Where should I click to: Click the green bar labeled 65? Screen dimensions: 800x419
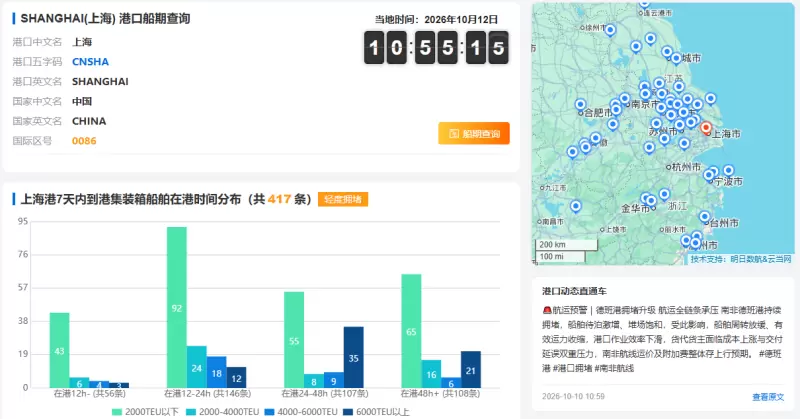coord(411,331)
